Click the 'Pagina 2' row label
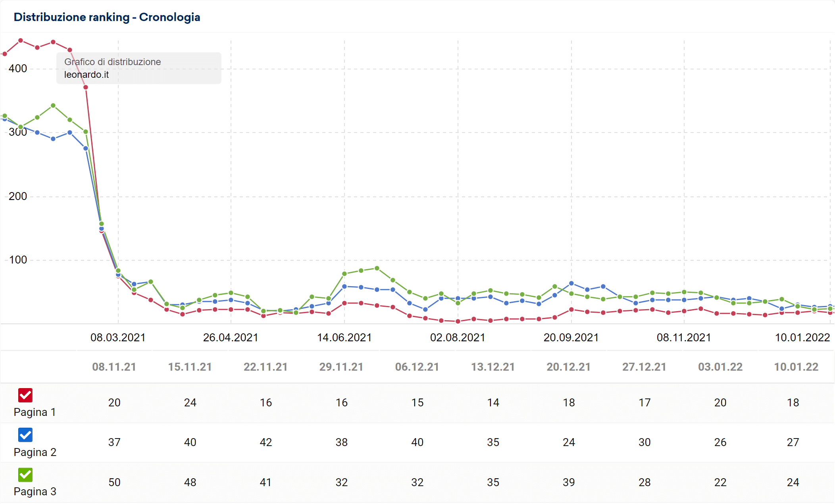This screenshot has height=504, width=835. [35, 452]
